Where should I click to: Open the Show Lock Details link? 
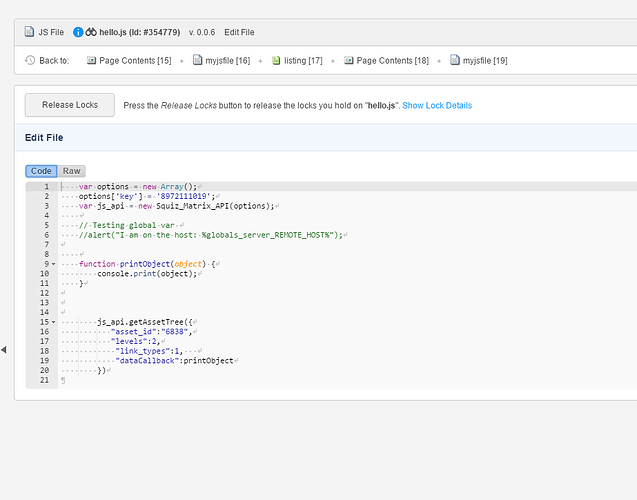point(437,105)
